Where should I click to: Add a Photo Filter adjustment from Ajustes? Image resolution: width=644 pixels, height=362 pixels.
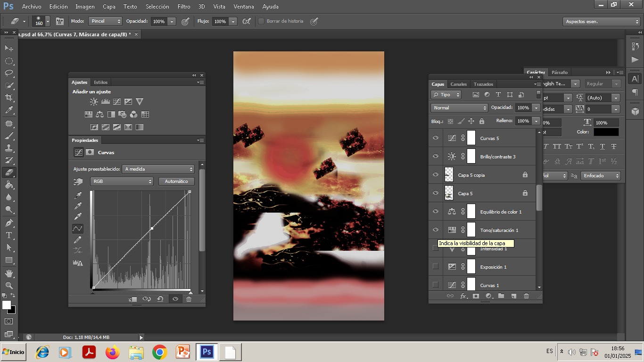[123, 114]
